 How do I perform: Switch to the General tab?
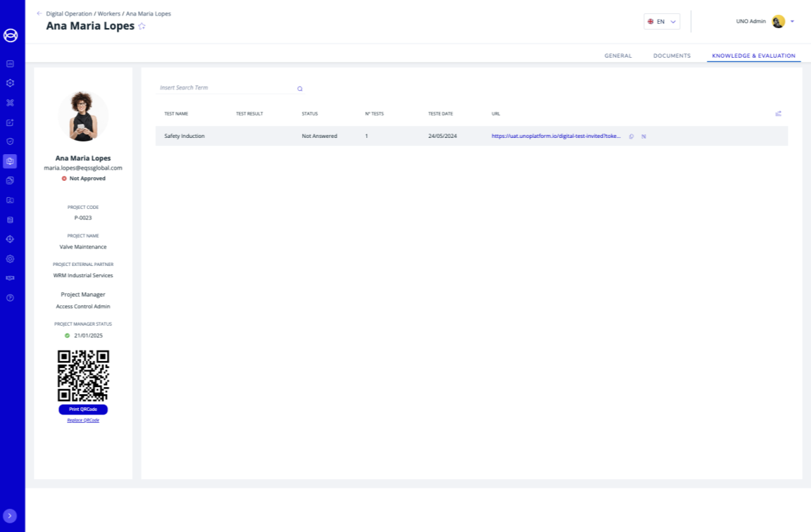click(617, 56)
